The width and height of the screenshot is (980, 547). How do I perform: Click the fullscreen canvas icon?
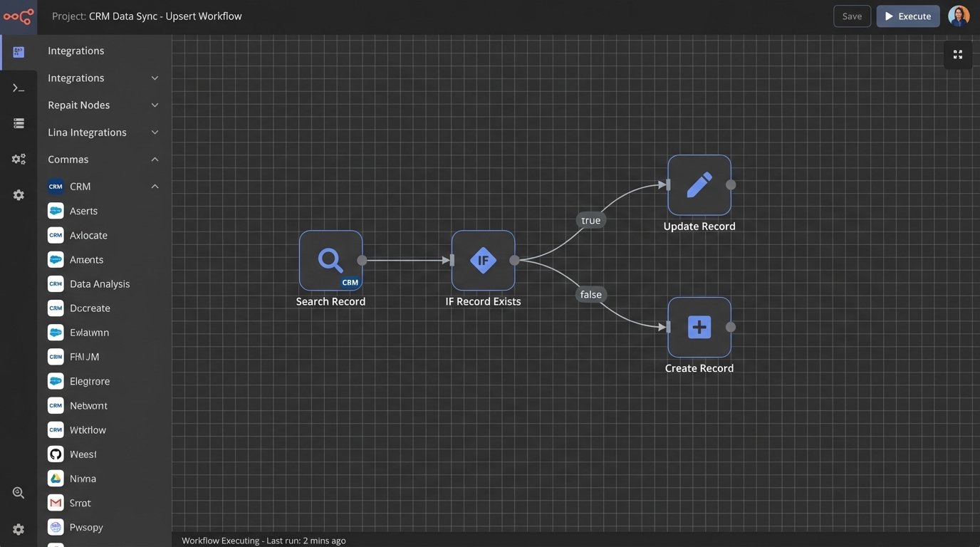[x=958, y=55]
